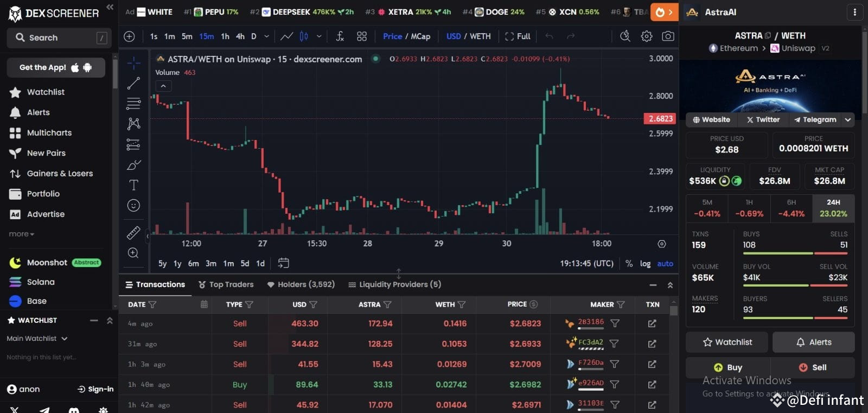Add a symbol to compare
868x413 pixels.
point(129,36)
